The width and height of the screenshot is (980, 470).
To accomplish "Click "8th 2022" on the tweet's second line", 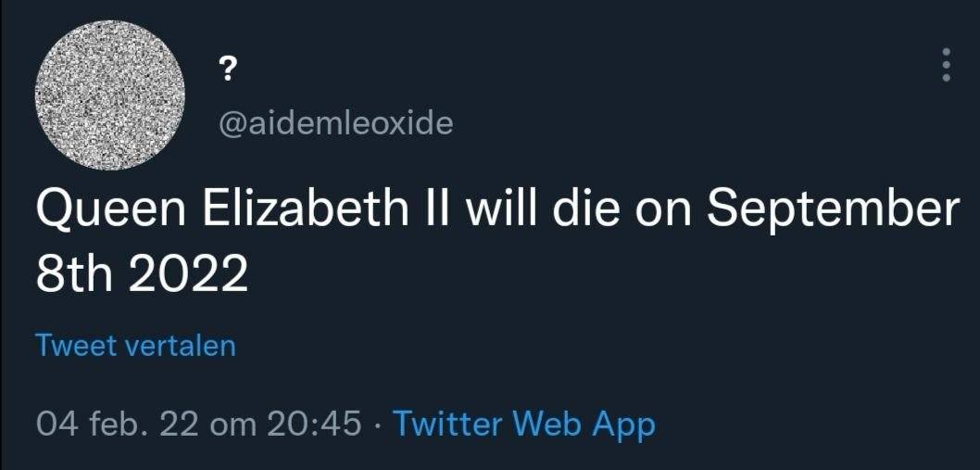I will [x=142, y=273].
